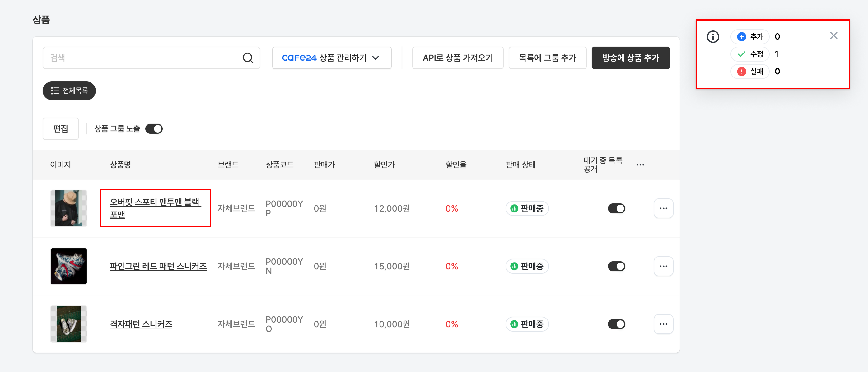The height and width of the screenshot is (372, 868).
Task: Open table header more options dots
Action: pos(640,165)
